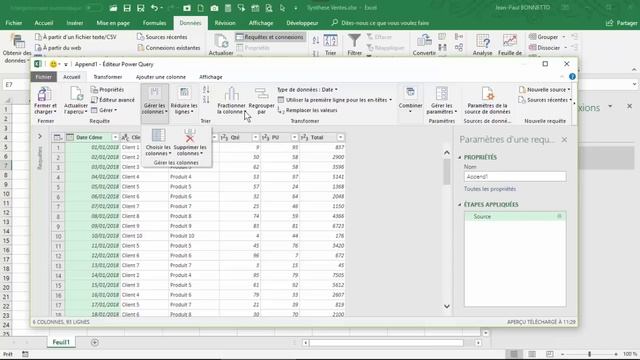Screen dimensions: 640x360
Task: Expand the Requêtes side pane chevron
Action: tap(40, 136)
